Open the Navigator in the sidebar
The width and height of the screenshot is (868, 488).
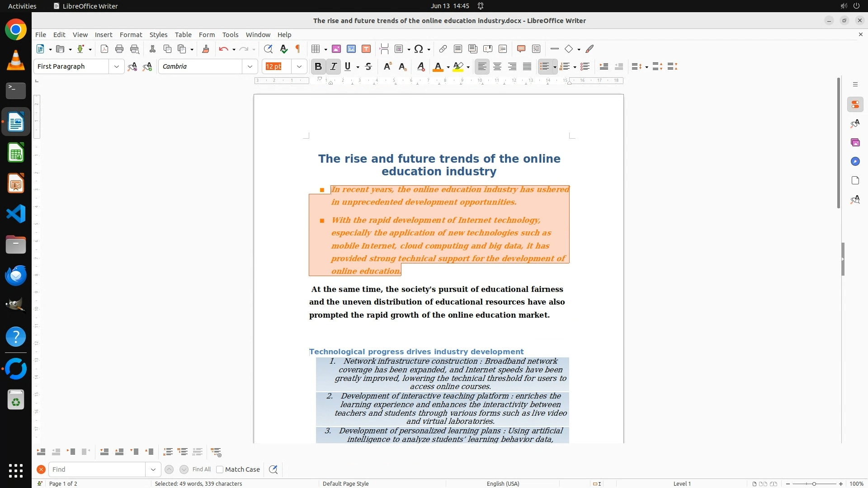pos(855,162)
